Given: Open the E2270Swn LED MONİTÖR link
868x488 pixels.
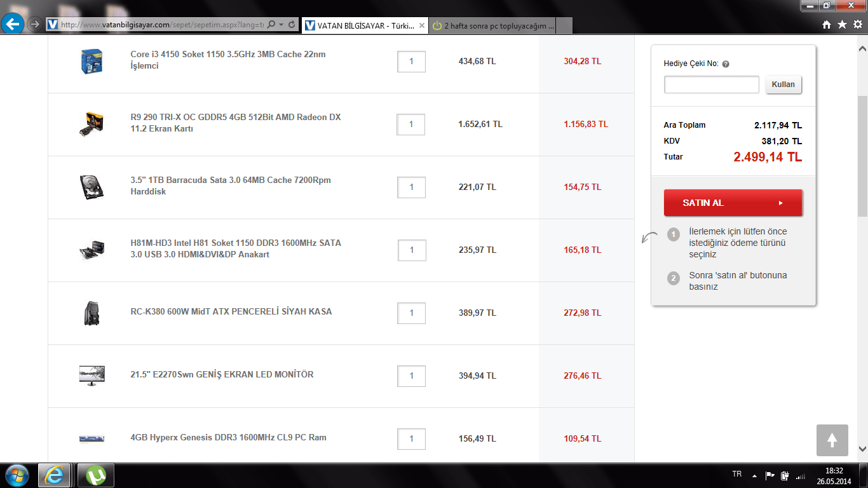Looking at the screenshot, I should pyautogui.click(x=222, y=374).
